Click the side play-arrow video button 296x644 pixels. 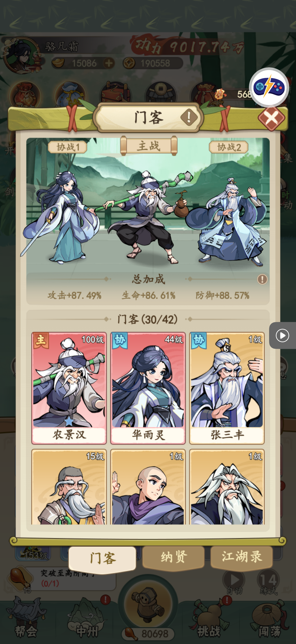(x=283, y=335)
